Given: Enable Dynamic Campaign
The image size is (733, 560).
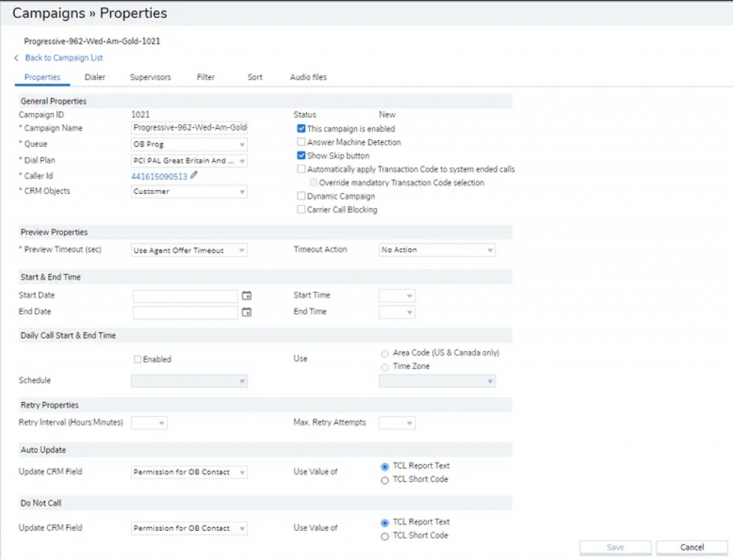Looking at the screenshot, I should click(x=301, y=196).
